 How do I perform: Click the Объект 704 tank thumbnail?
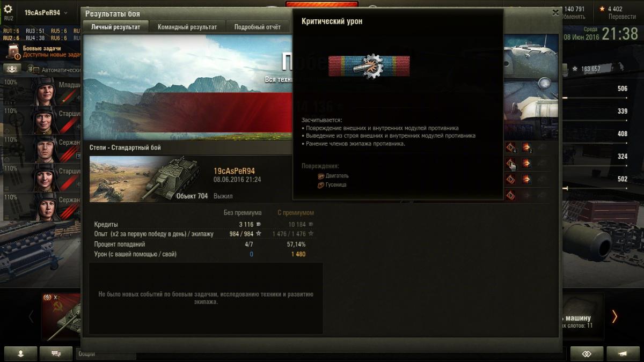149,179
